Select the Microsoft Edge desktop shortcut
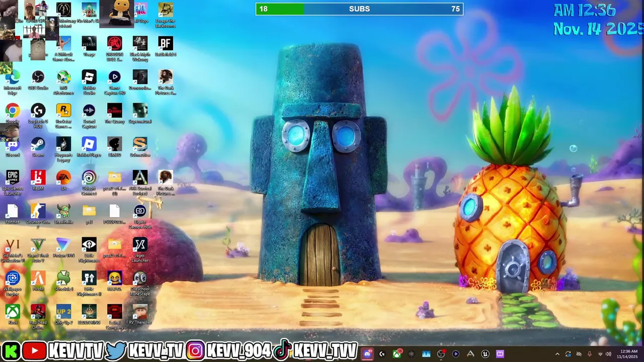The width and height of the screenshot is (644, 362). [x=13, y=83]
